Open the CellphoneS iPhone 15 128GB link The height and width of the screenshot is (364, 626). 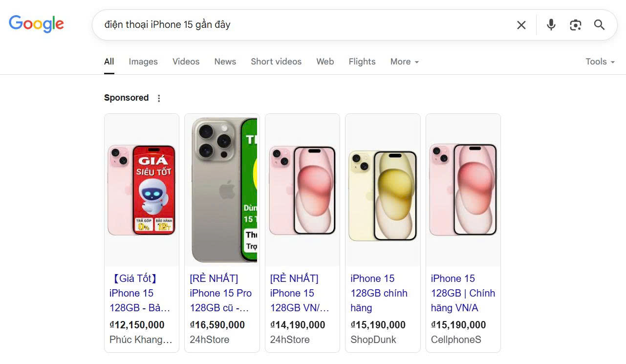(x=463, y=293)
